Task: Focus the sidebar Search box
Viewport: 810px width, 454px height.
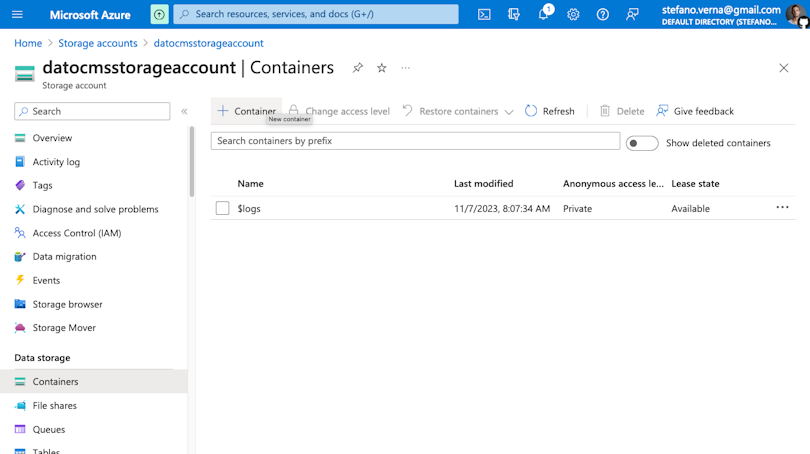Action: (92, 111)
